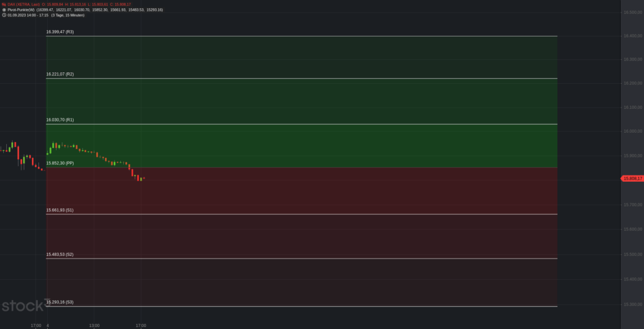Click the red 15.808,17 current price tag
644x329 pixels.
click(x=630, y=179)
